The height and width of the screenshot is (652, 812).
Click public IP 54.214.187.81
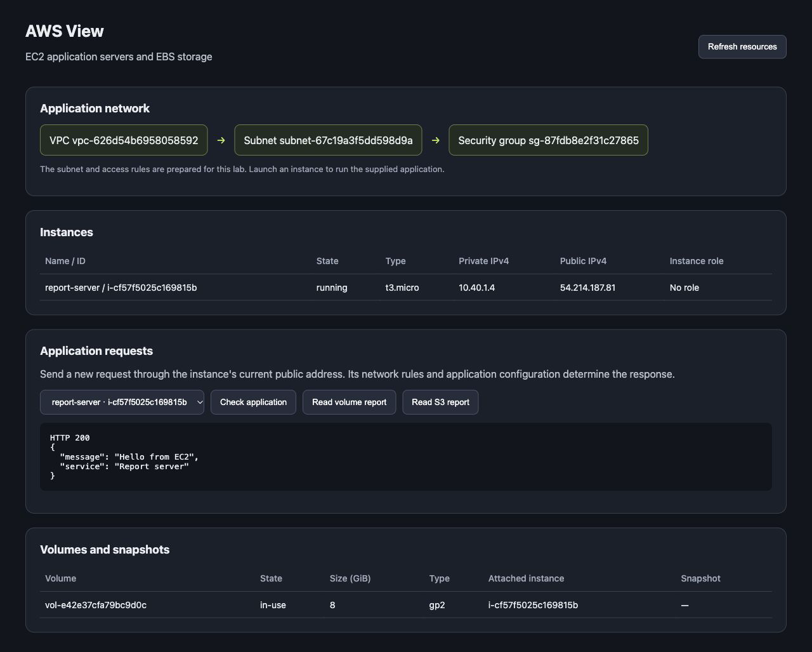click(x=587, y=288)
